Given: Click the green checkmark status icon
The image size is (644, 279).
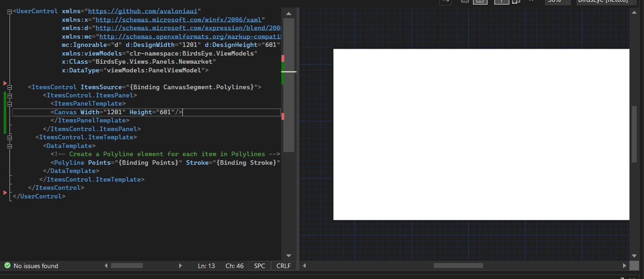Looking at the screenshot, I should [6, 265].
